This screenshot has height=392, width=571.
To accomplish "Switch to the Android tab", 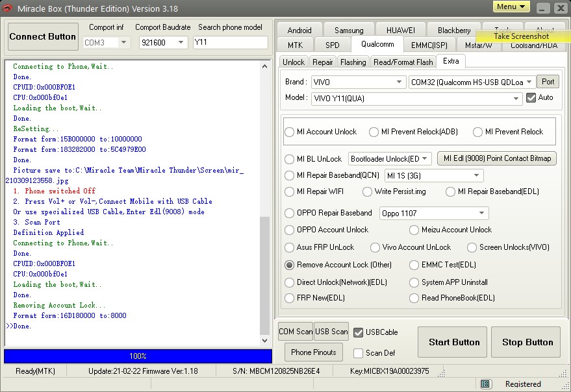I will point(299,31).
